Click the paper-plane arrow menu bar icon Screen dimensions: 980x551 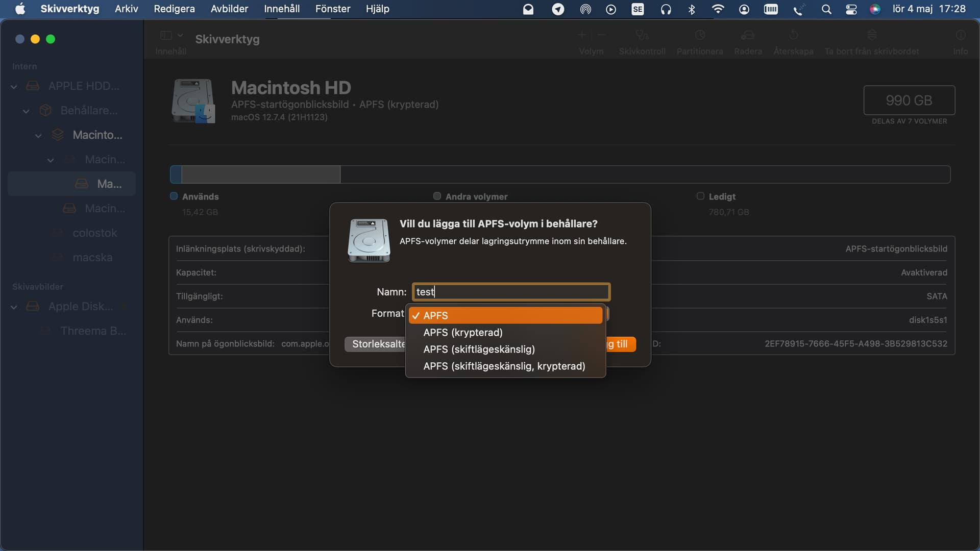558,9
